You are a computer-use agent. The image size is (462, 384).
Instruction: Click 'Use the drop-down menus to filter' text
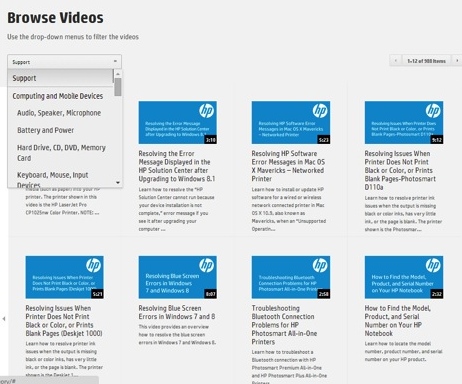(x=73, y=37)
